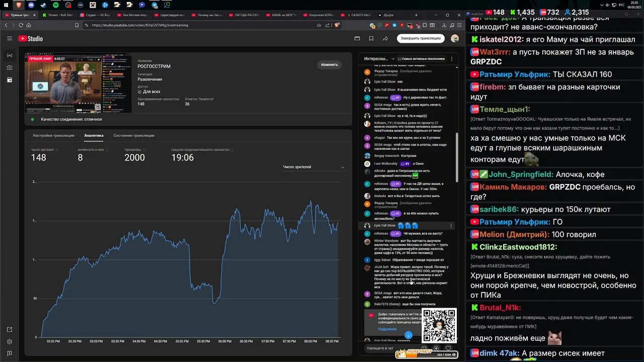The width and height of the screenshot is (644, 362).
Task: Open the Webcam camera icon in sidebar
Action: pos(10,67)
